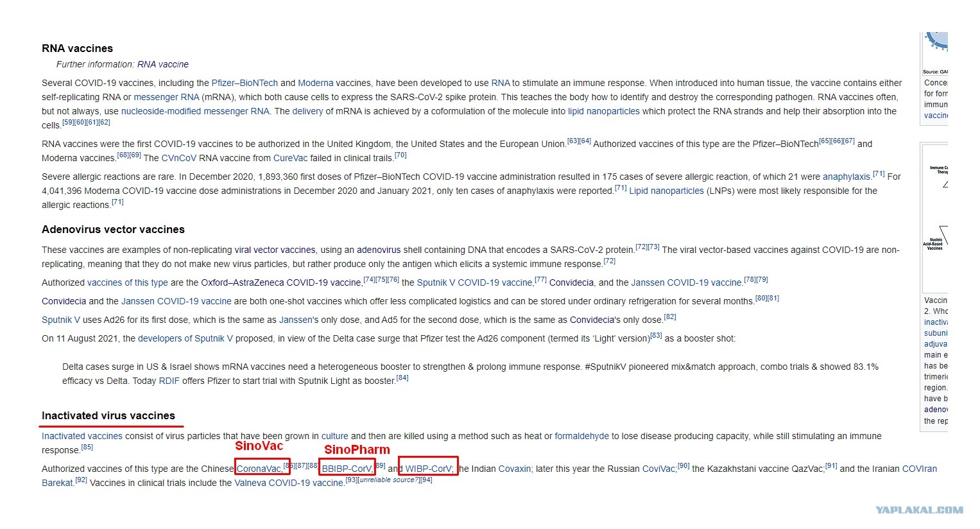Open the Pfizer–BioNTech link in the first paragraph
Screen dimensions: 980x529
pyautogui.click(x=245, y=83)
